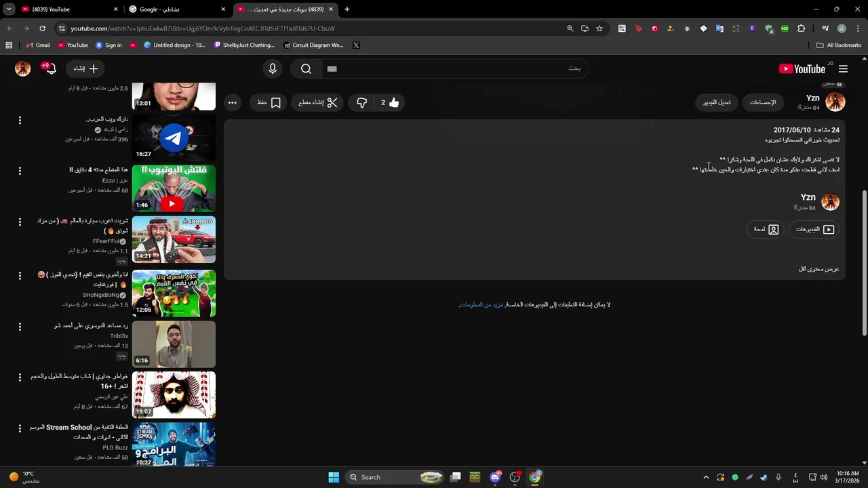Click the taskbar Search box
This screenshot has height=488, width=868.
(x=393, y=477)
